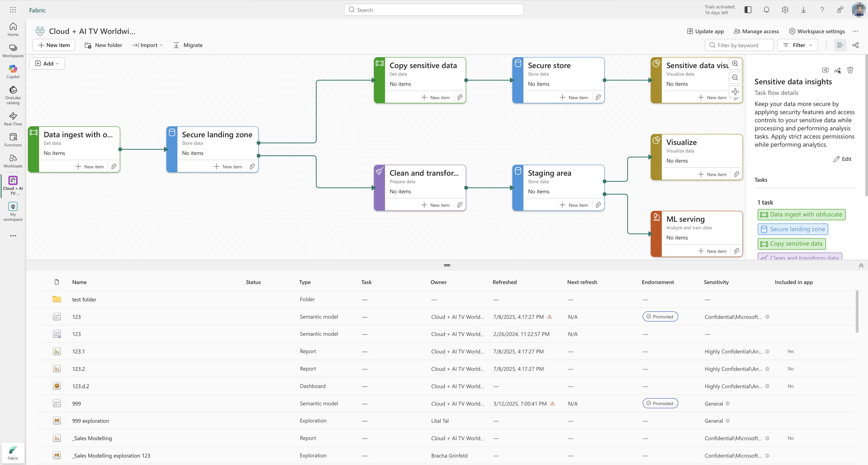Open the 999 exploration item

(90, 421)
